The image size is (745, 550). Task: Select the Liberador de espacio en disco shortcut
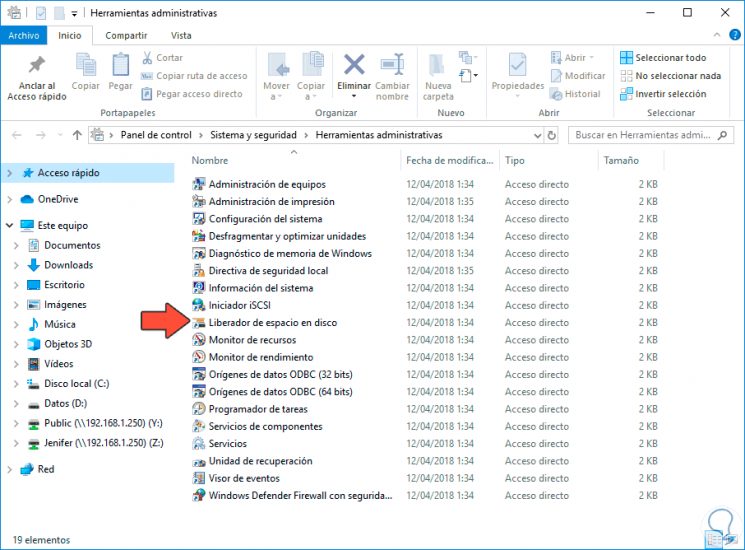click(x=272, y=323)
